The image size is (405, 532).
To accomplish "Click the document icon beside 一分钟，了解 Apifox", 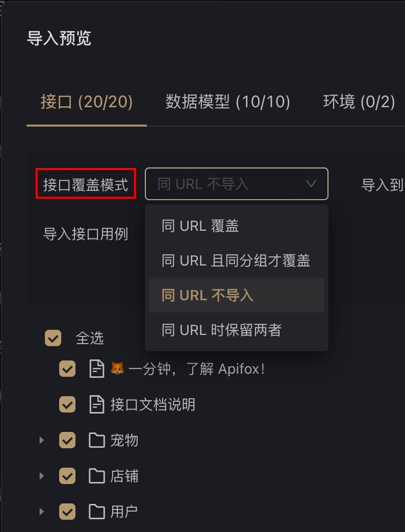I will pos(96,369).
